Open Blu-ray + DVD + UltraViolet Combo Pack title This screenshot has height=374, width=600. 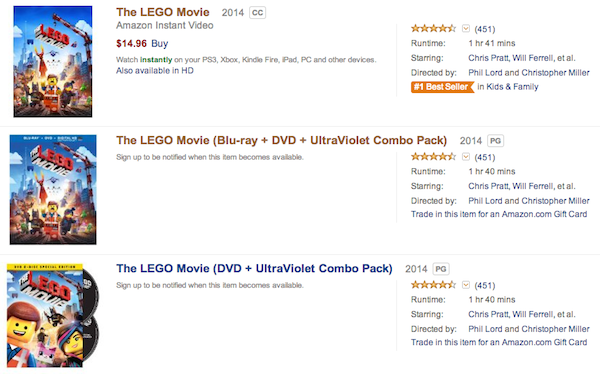[x=282, y=140]
